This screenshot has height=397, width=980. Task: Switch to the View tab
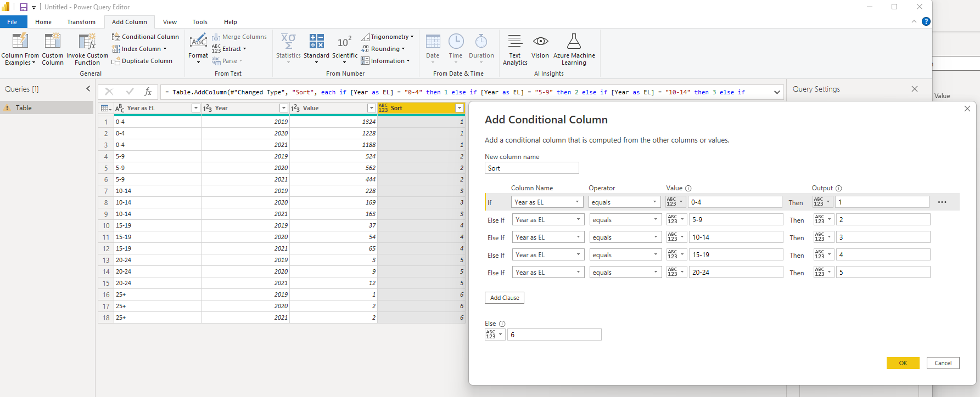[x=170, y=22]
